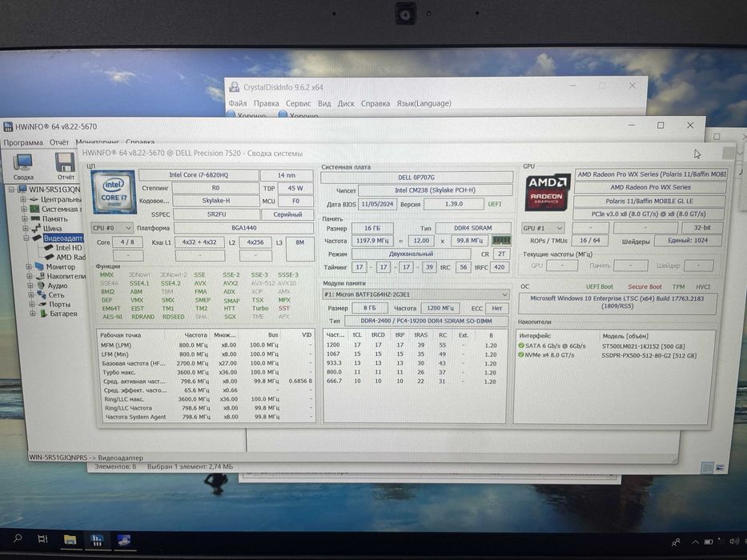Click the DELL 0P707G motherboard field
The image size is (747, 560).
click(416, 177)
